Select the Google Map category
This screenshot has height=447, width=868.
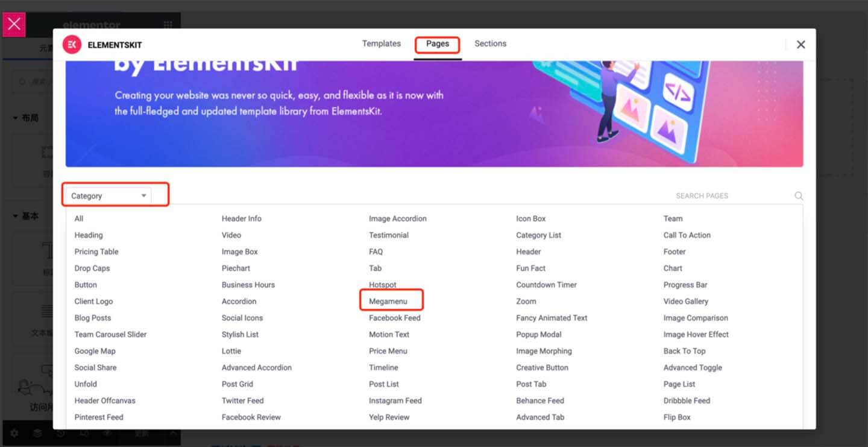click(x=95, y=351)
